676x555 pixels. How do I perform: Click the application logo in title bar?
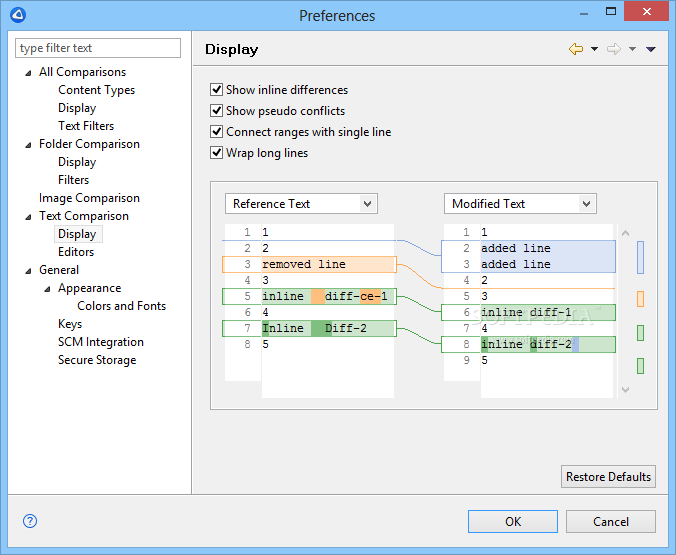tap(18, 15)
